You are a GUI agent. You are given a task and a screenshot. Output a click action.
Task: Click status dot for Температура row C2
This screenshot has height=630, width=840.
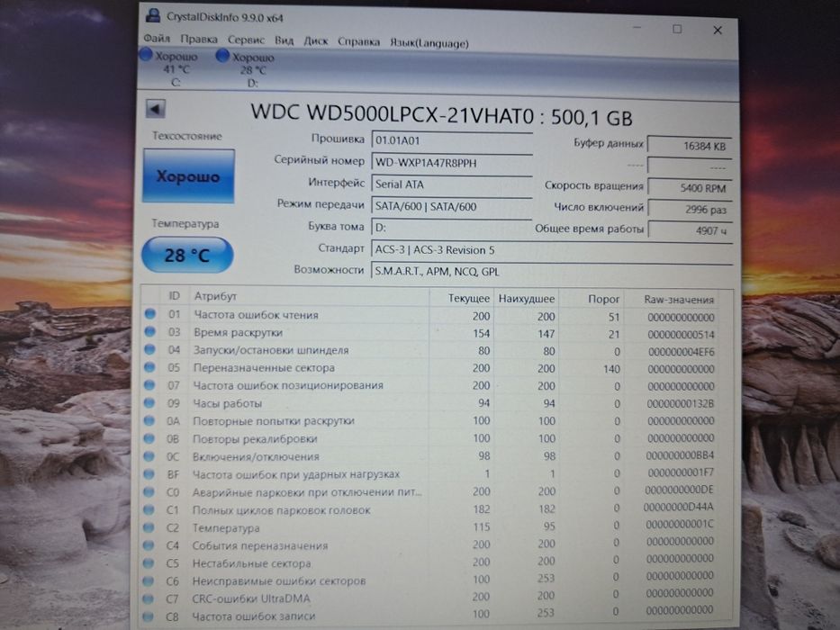(149, 527)
